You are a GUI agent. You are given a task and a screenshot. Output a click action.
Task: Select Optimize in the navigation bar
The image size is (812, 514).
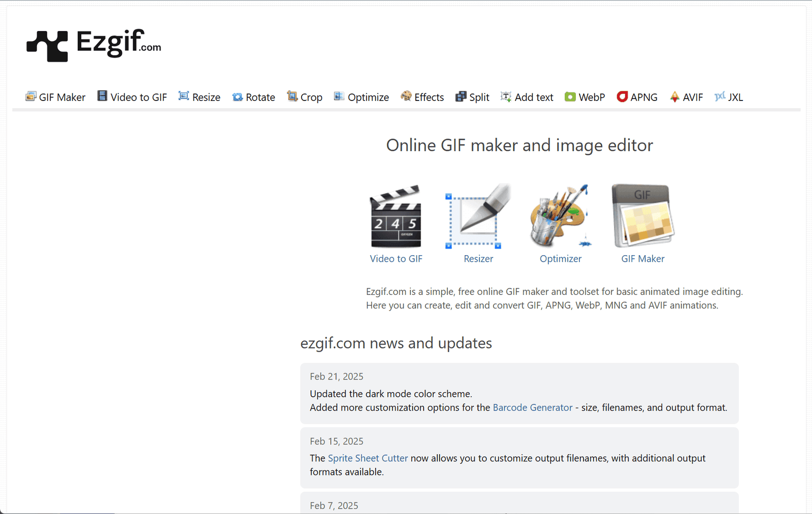362,97
